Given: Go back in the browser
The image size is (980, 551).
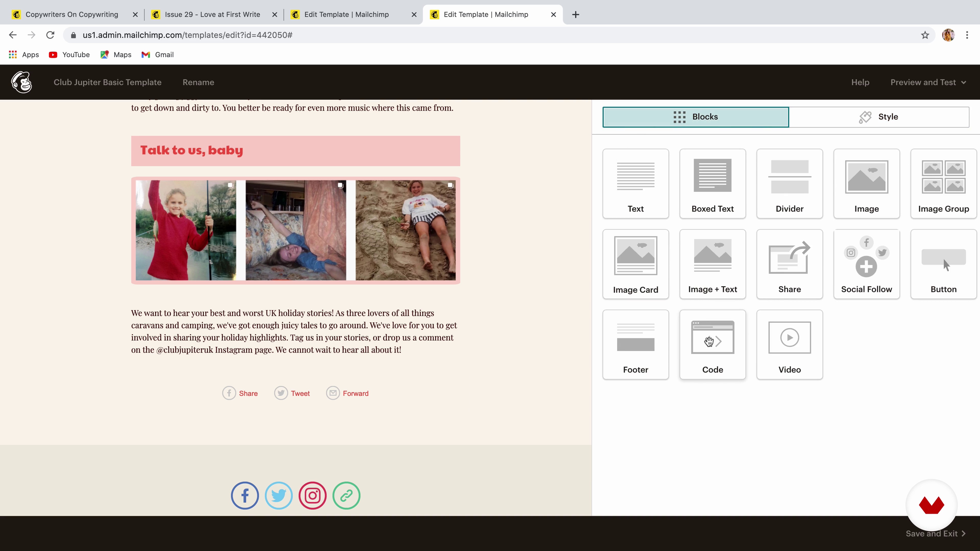Looking at the screenshot, I should click(13, 35).
